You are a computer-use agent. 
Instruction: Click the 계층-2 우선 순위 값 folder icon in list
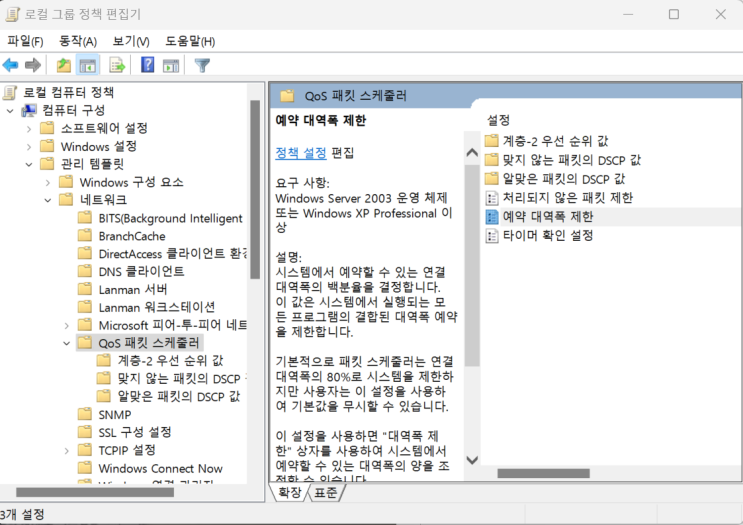point(492,141)
